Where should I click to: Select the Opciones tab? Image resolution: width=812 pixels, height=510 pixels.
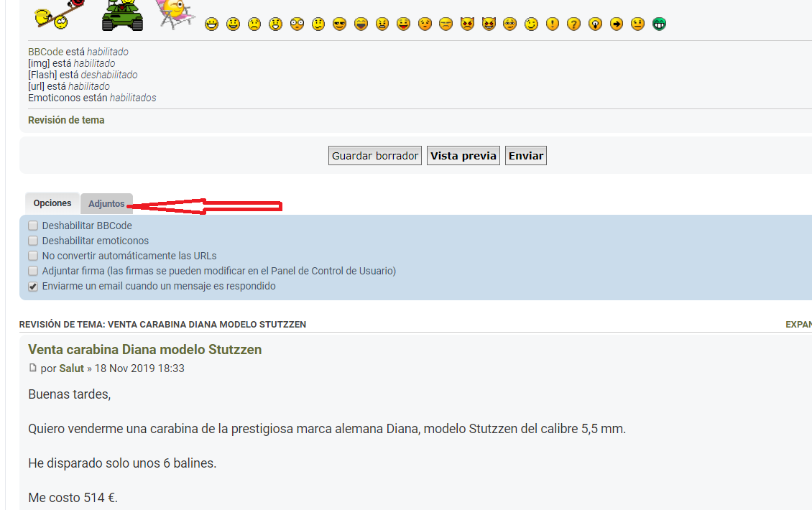pos(52,203)
